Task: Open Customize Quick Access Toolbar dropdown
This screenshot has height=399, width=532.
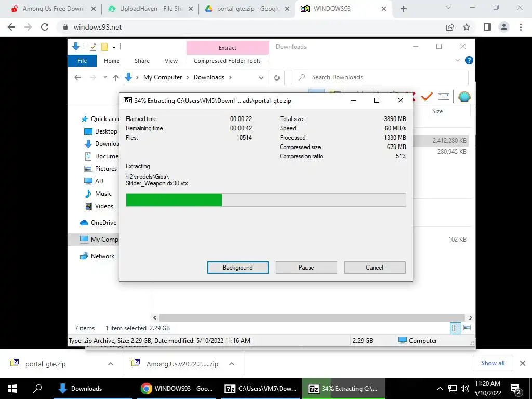Action: click(x=114, y=47)
